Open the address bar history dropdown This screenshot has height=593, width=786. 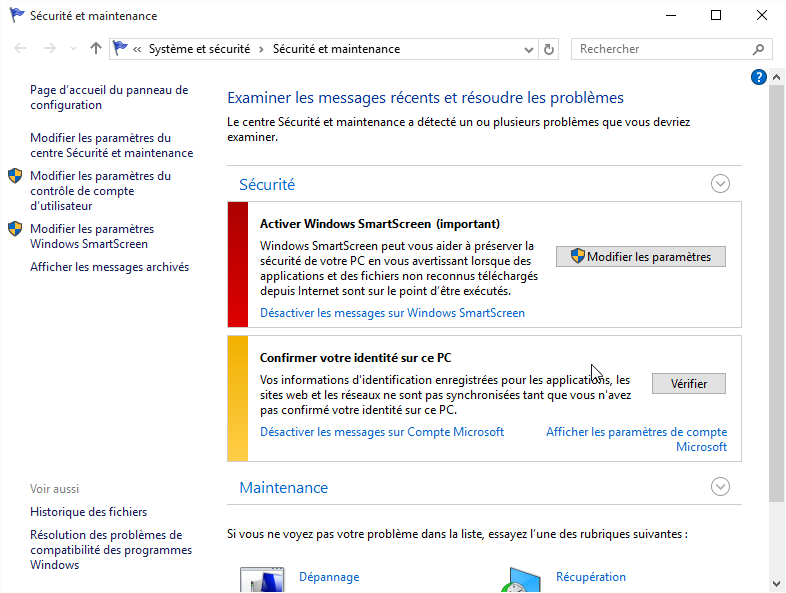pos(529,49)
